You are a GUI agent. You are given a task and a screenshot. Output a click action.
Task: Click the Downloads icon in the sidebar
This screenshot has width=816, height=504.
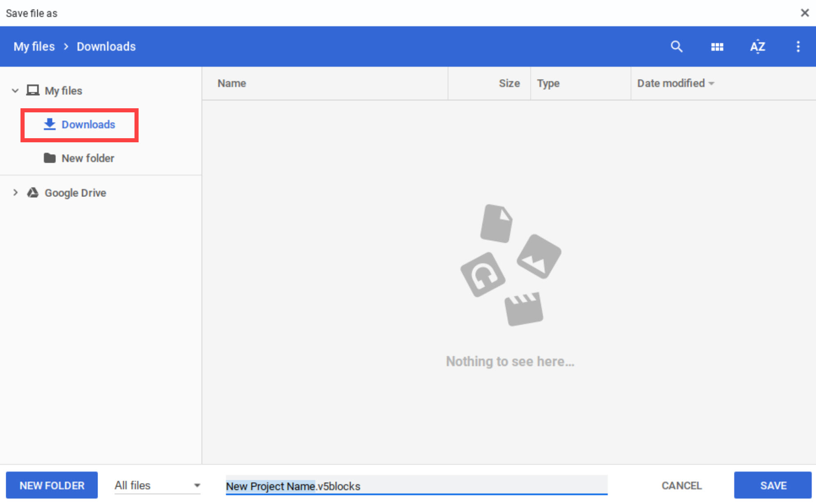coord(50,124)
